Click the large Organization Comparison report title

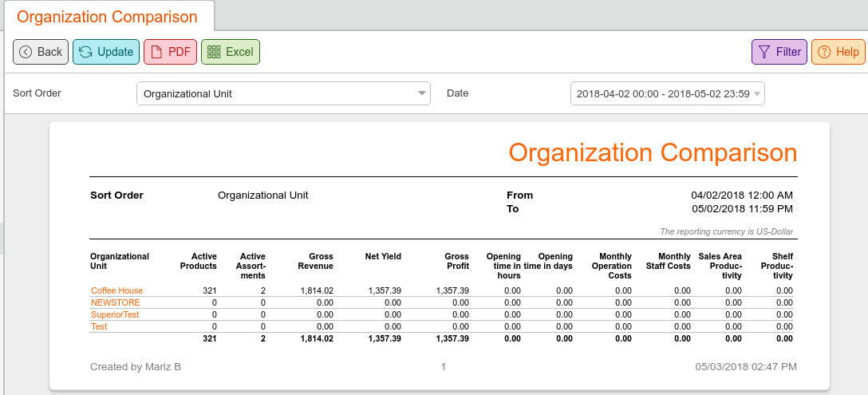coord(653,152)
